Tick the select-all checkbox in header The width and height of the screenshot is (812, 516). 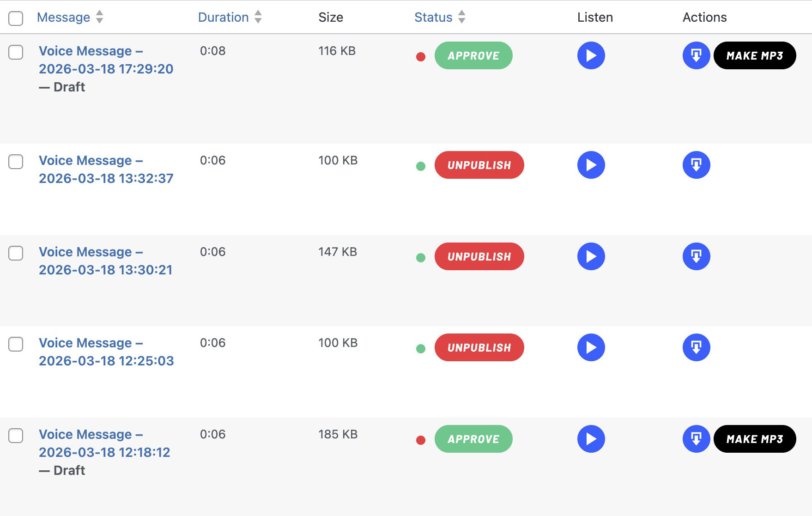[16, 18]
